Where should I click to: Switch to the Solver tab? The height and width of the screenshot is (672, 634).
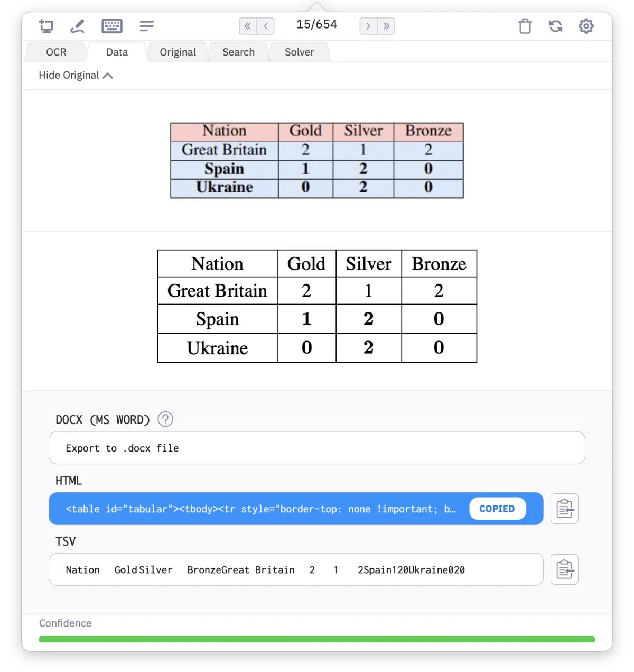tap(299, 52)
